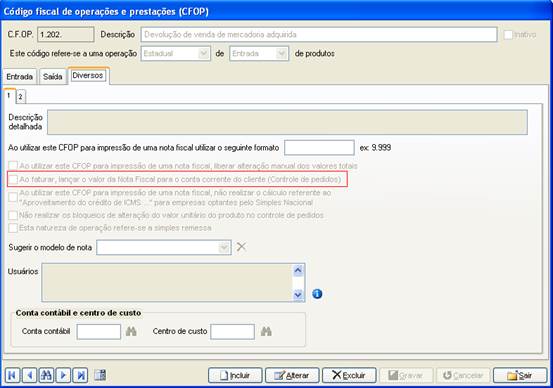Check 'Não realizar os bloqueios' option
The image size is (553, 388).
(13, 215)
